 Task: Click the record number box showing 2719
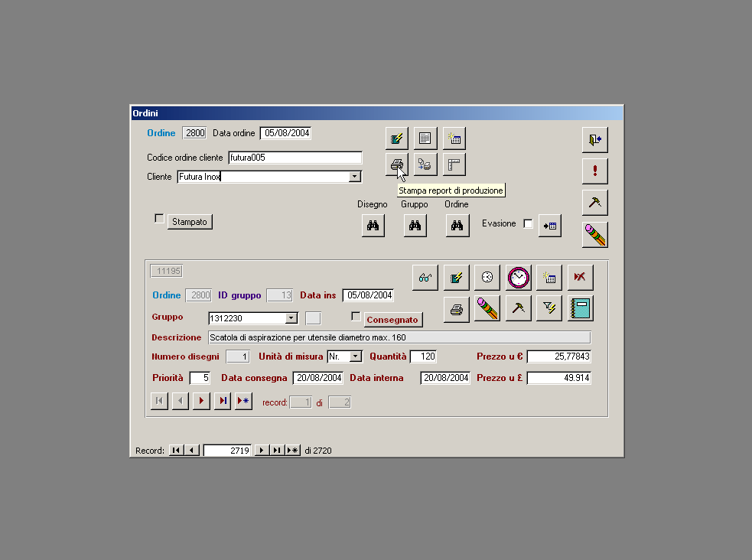click(x=227, y=451)
